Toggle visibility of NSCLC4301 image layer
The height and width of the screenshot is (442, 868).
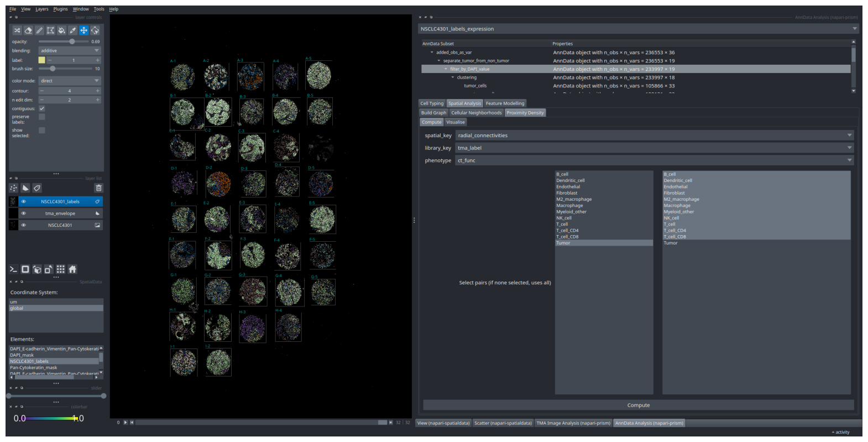click(23, 225)
